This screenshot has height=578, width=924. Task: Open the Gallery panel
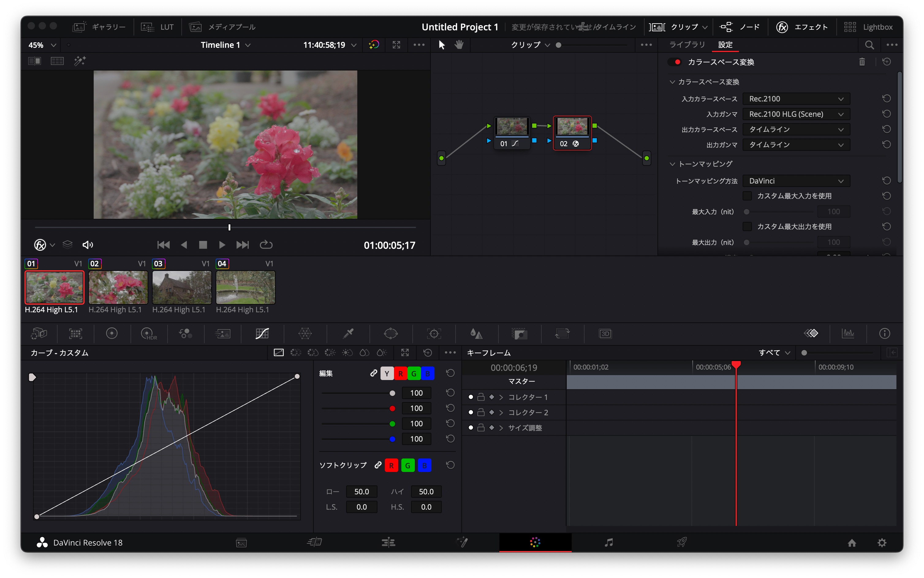tap(99, 27)
